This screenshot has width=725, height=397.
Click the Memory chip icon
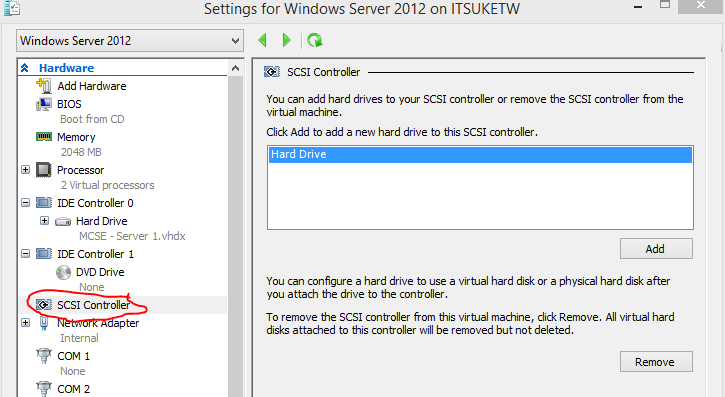click(x=43, y=136)
